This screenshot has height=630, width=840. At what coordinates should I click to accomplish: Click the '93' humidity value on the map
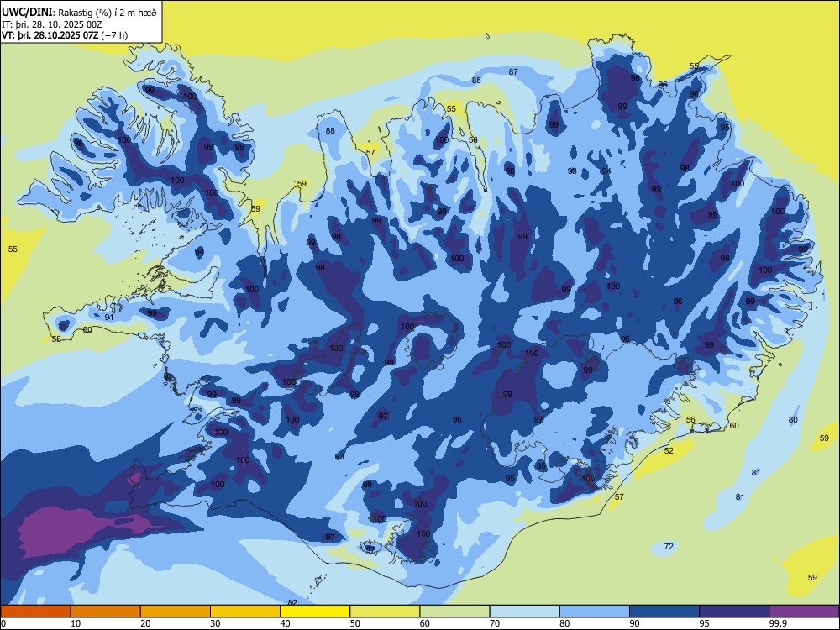pos(339,456)
